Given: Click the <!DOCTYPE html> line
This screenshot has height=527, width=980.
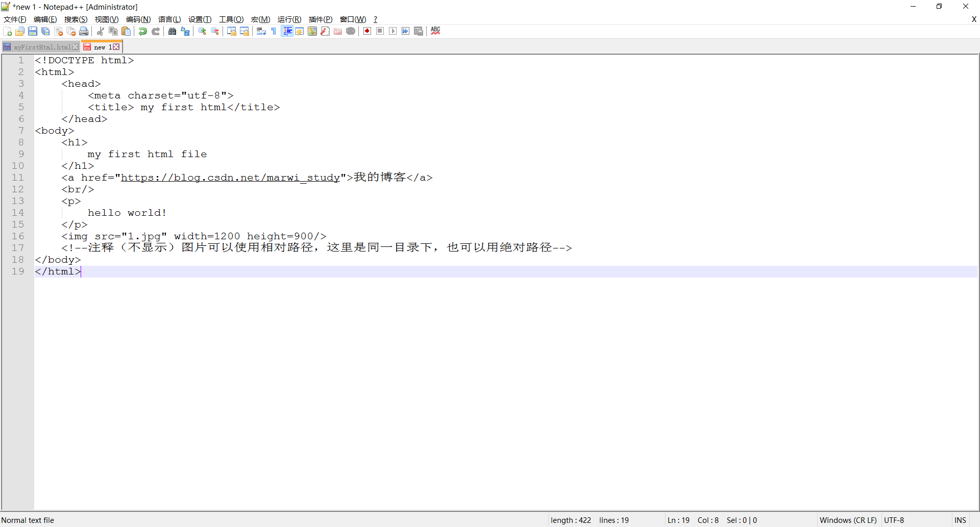Looking at the screenshot, I should pos(84,60).
